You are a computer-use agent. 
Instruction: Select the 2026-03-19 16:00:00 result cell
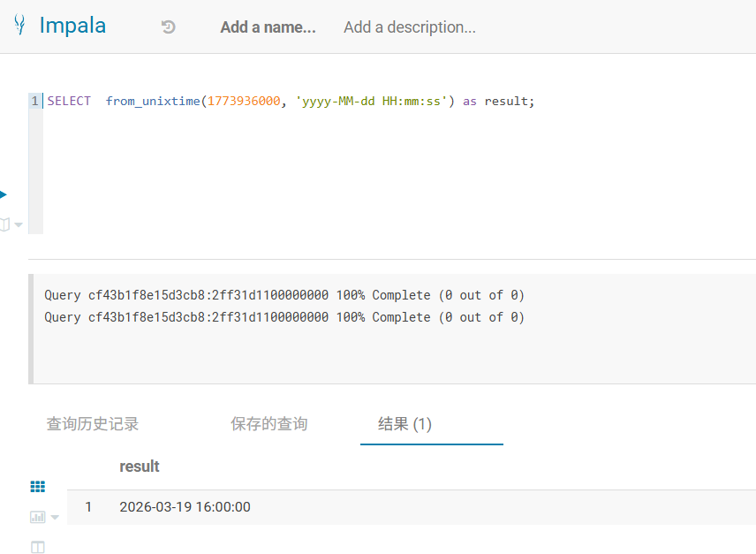185,507
